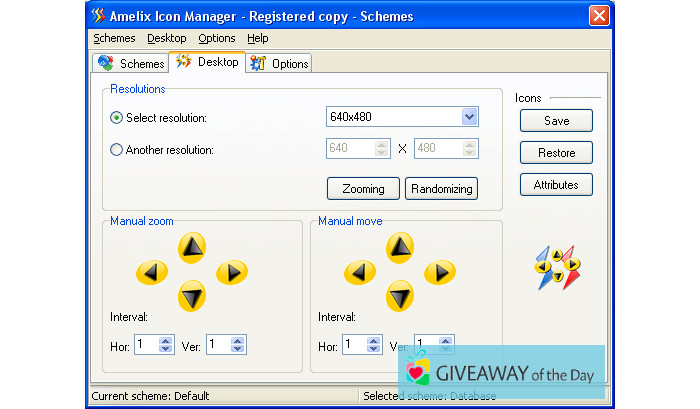The image size is (700, 409).
Task: Click the Manual move right arrow
Action: point(440,272)
